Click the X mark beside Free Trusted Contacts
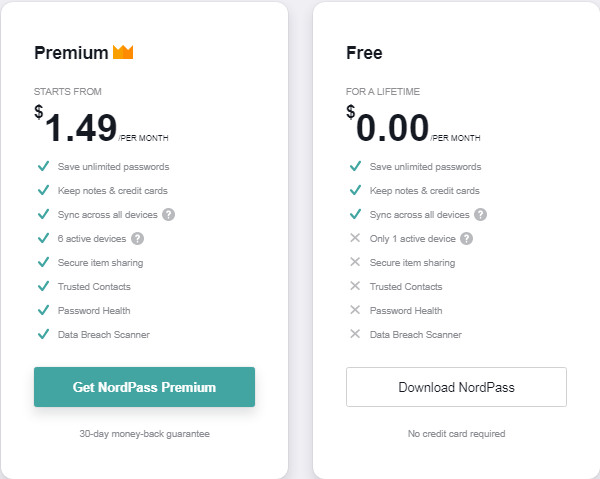 [355, 286]
